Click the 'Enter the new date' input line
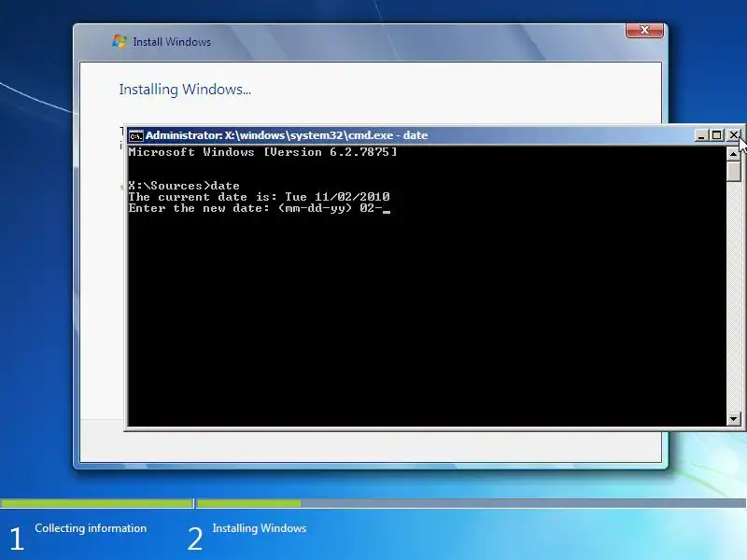Image resolution: width=747 pixels, height=560 pixels. (x=260, y=208)
